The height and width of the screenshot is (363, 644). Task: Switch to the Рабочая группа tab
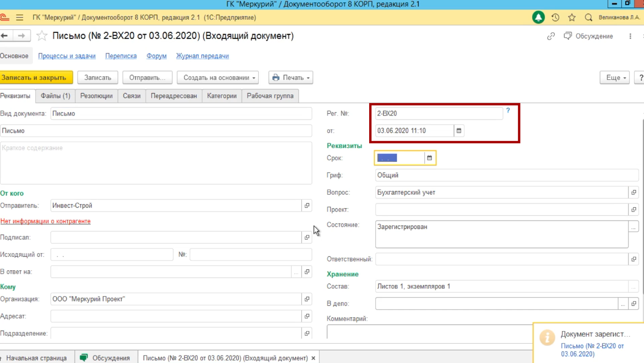270,96
